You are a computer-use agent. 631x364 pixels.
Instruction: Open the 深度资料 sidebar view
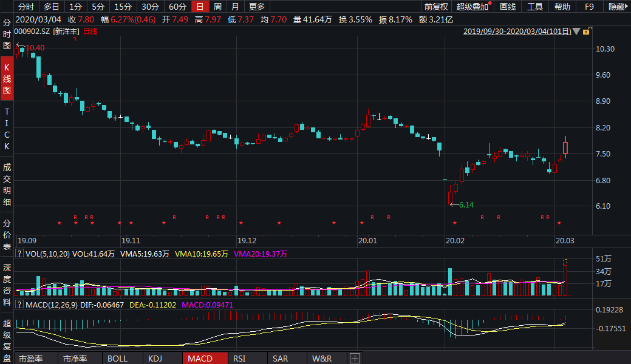(x=7, y=285)
